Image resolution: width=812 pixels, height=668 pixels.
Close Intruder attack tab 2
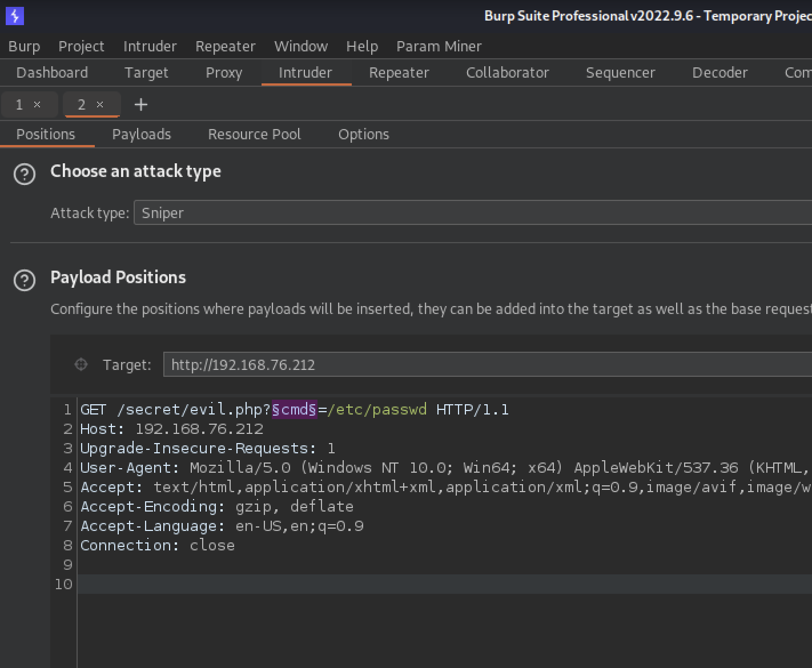click(x=100, y=104)
